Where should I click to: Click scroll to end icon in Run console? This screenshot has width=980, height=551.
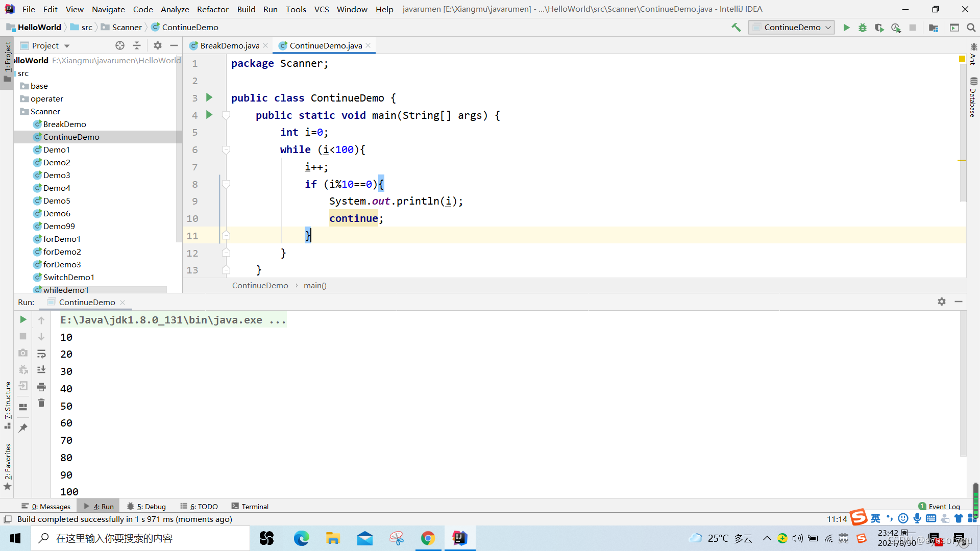(x=41, y=370)
